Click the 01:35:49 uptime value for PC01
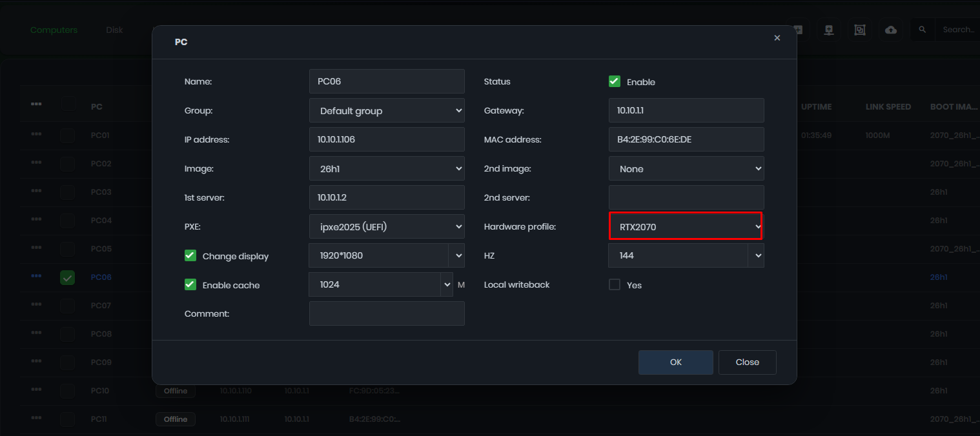Screen dimensions: 980x436 click(x=816, y=135)
